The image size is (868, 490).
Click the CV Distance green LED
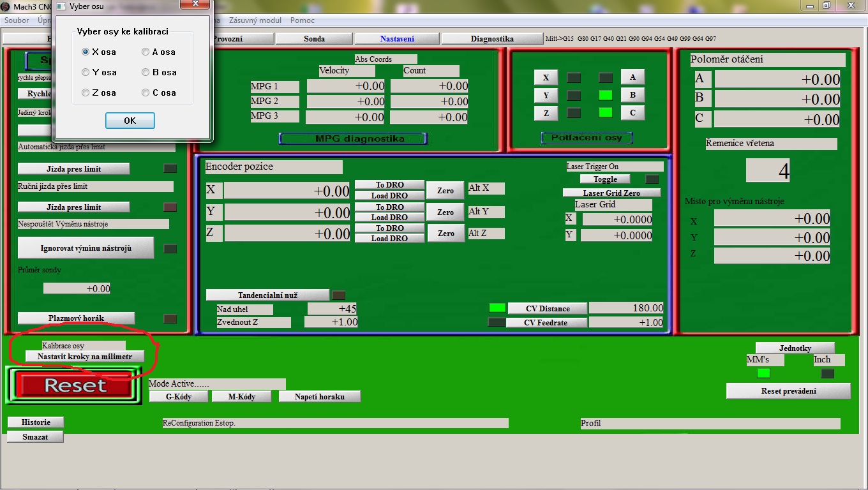(x=497, y=308)
